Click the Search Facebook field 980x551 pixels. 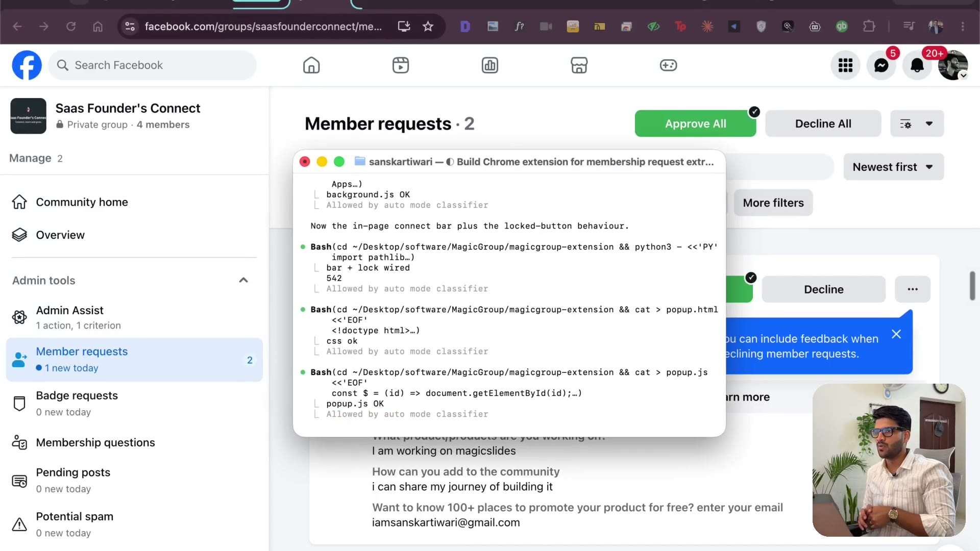153,65
